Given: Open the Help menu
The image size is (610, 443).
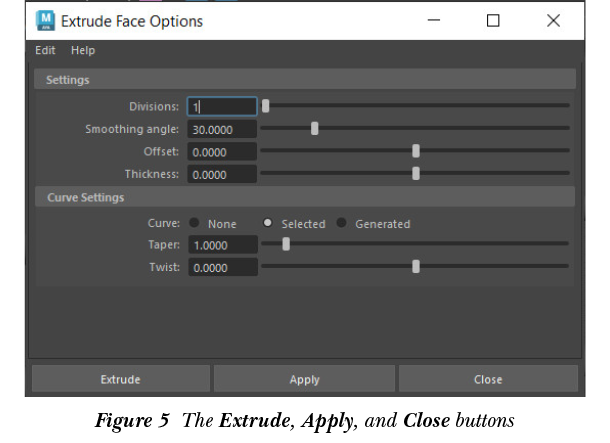Looking at the screenshot, I should (x=83, y=50).
